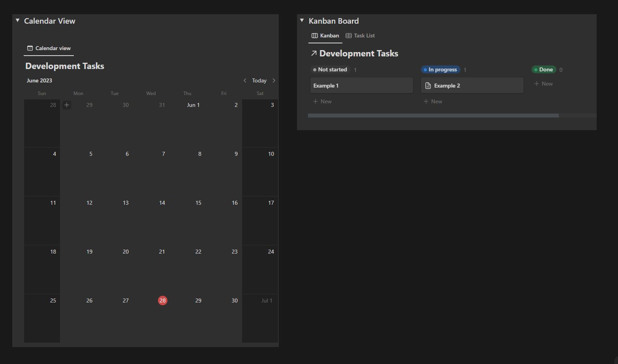This screenshot has height=364, width=618.
Task: Collapse the Kanban Board section triangle
Action: pyautogui.click(x=302, y=20)
